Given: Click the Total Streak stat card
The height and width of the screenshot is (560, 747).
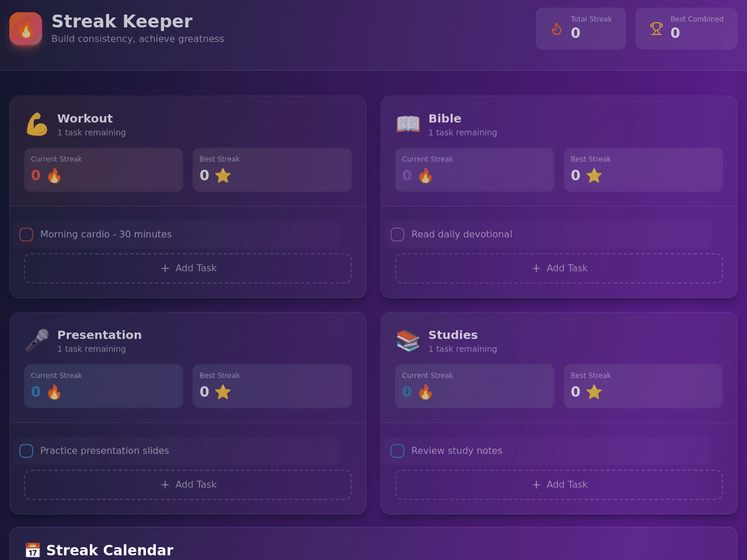Looking at the screenshot, I should (x=581, y=29).
